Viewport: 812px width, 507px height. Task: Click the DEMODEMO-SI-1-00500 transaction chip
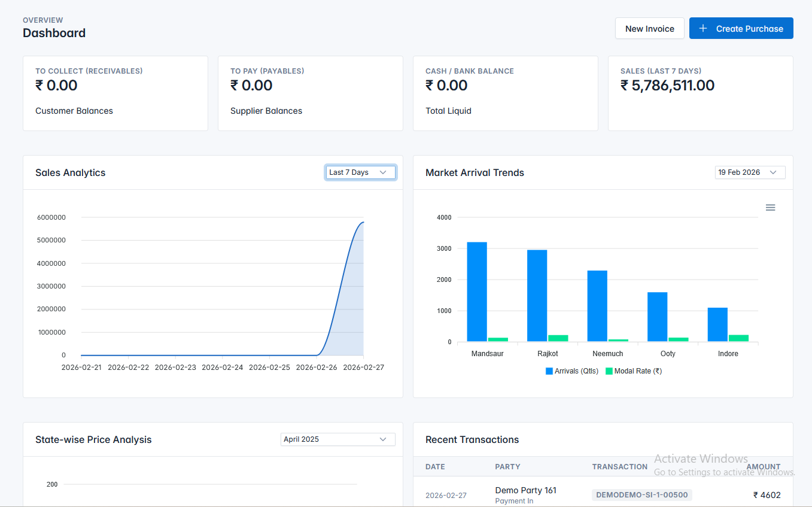click(x=641, y=494)
